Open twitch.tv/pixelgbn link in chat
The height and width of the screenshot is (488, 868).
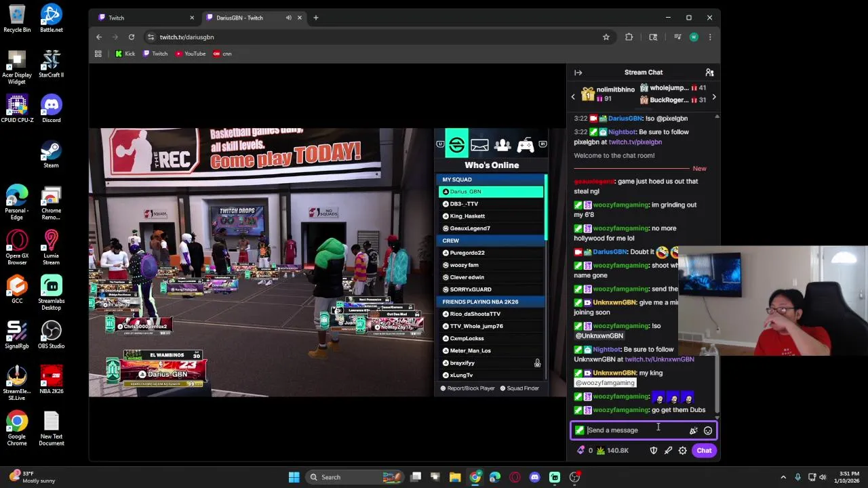coord(635,142)
